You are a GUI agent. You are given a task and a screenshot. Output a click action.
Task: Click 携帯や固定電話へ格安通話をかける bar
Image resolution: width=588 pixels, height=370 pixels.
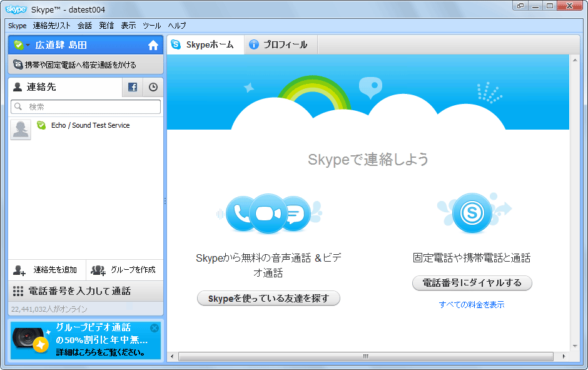pos(86,64)
